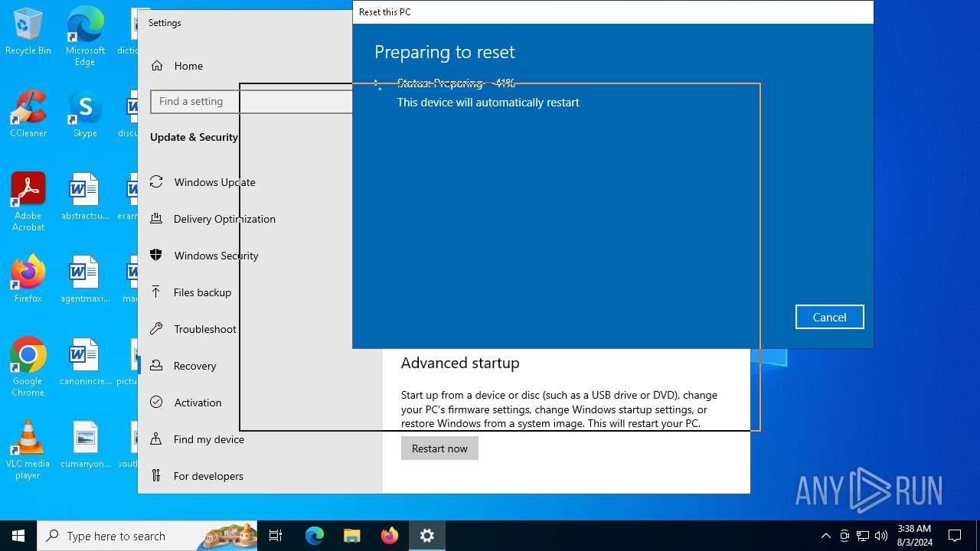Open Edge from the taskbar
980x551 pixels.
pos(315,536)
